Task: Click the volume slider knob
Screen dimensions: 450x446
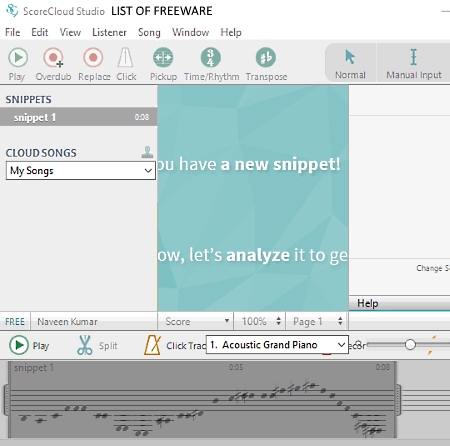Action: pos(410,345)
